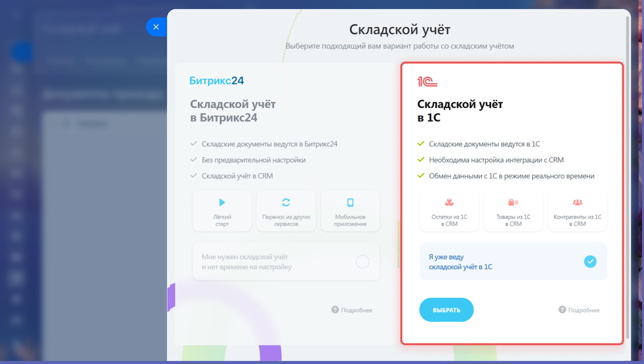Click the Лёгкий старт play icon

click(222, 202)
